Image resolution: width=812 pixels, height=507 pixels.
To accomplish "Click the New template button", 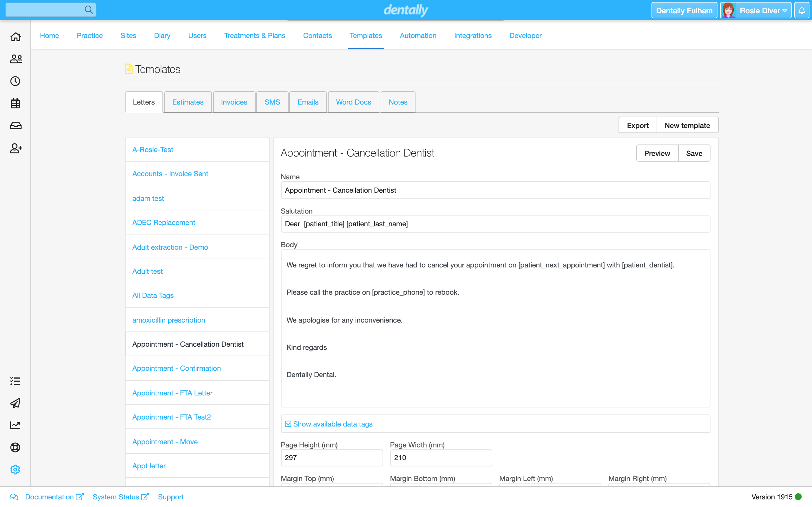I will 687,125.
